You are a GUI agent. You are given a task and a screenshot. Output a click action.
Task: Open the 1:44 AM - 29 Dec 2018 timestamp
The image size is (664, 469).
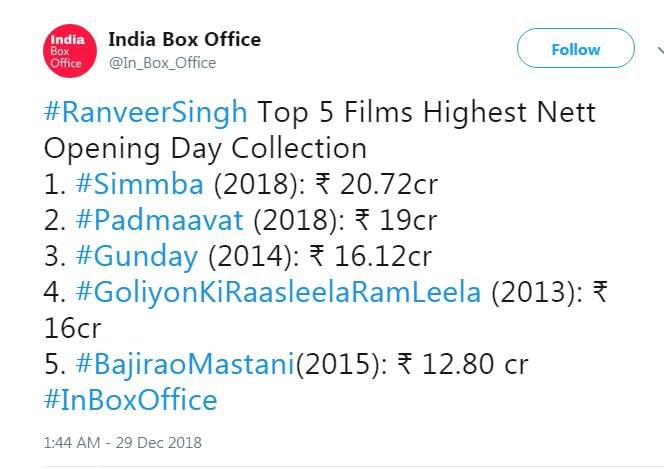122,441
